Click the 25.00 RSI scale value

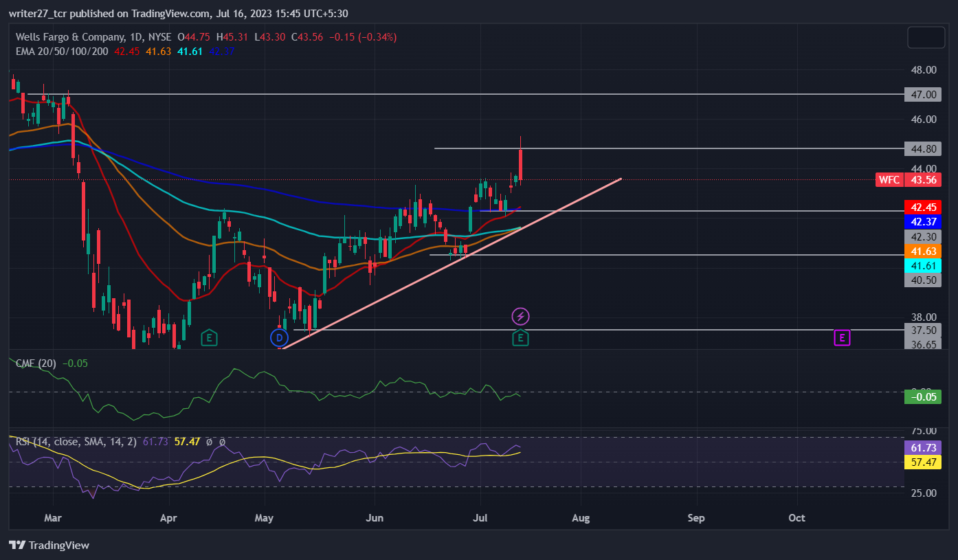pyautogui.click(x=923, y=493)
